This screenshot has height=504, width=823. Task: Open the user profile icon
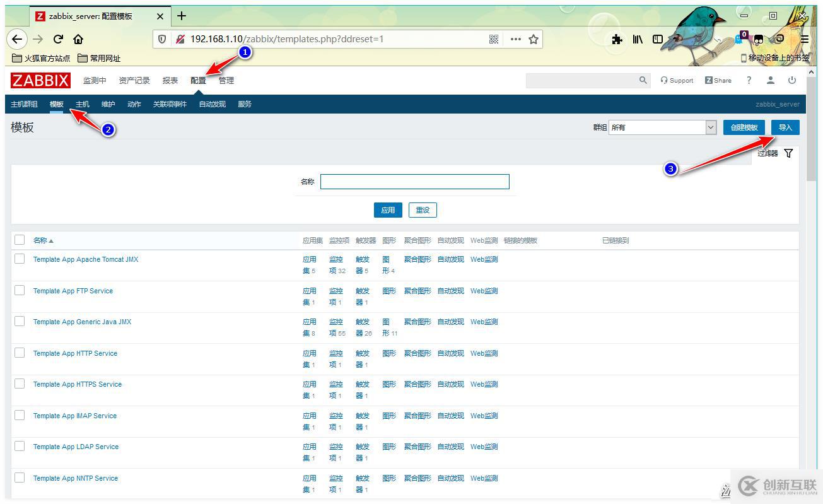coord(770,80)
